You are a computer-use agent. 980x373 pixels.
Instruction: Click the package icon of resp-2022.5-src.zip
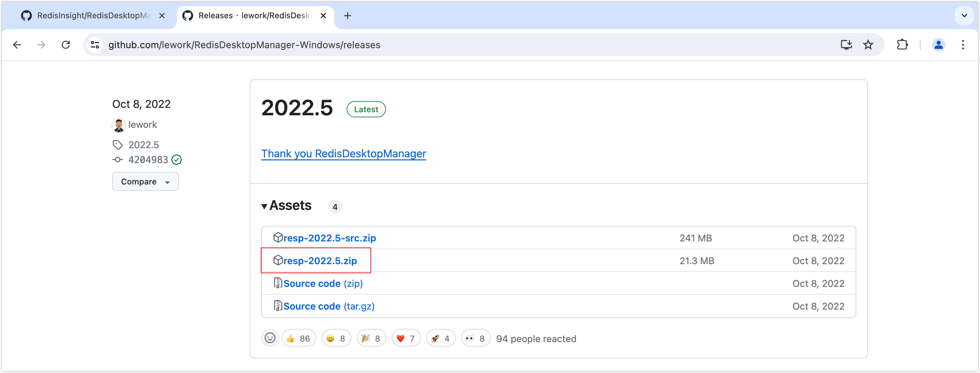(x=278, y=237)
